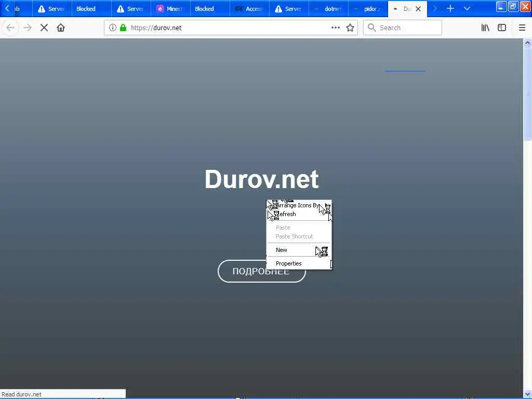Open page actions three-dots menu

[335, 28]
